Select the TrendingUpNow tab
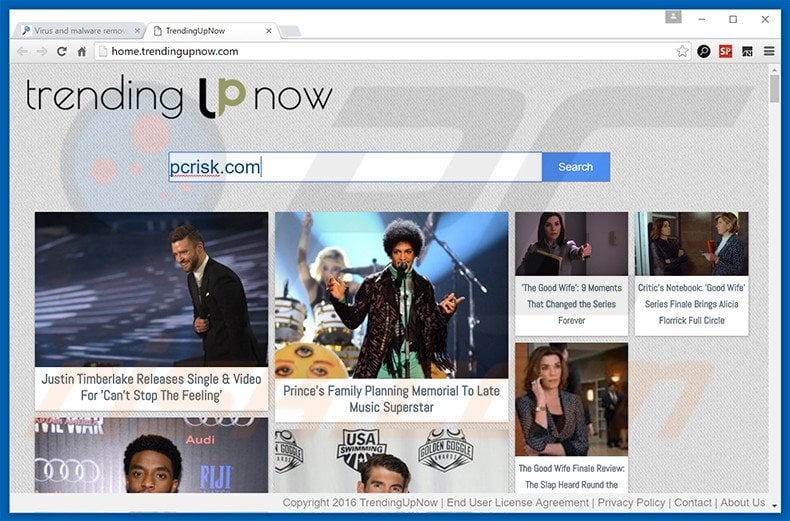The image size is (790, 521). tap(212, 31)
